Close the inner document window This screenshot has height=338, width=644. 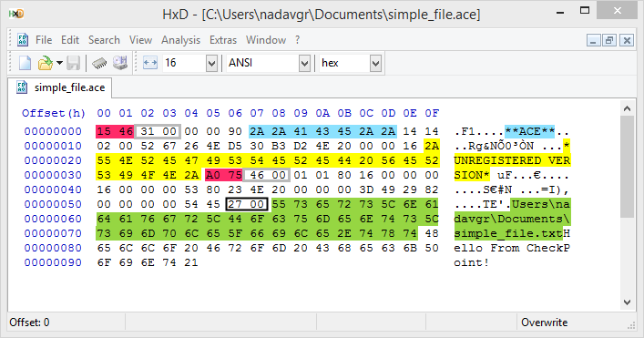point(627,40)
